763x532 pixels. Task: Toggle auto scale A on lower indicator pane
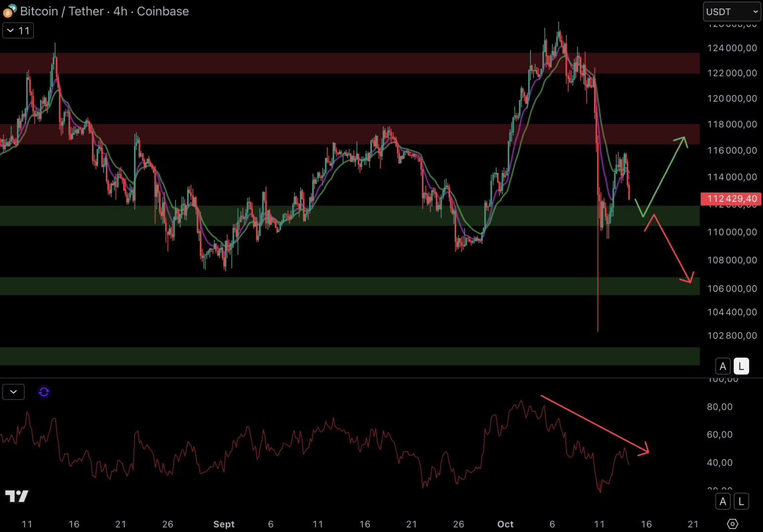tap(723, 501)
